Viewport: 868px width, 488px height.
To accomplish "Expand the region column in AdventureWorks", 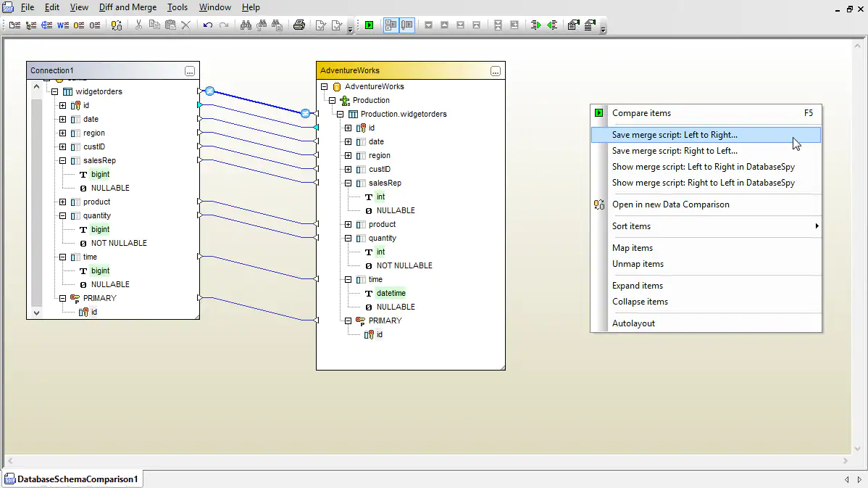I will (x=348, y=156).
